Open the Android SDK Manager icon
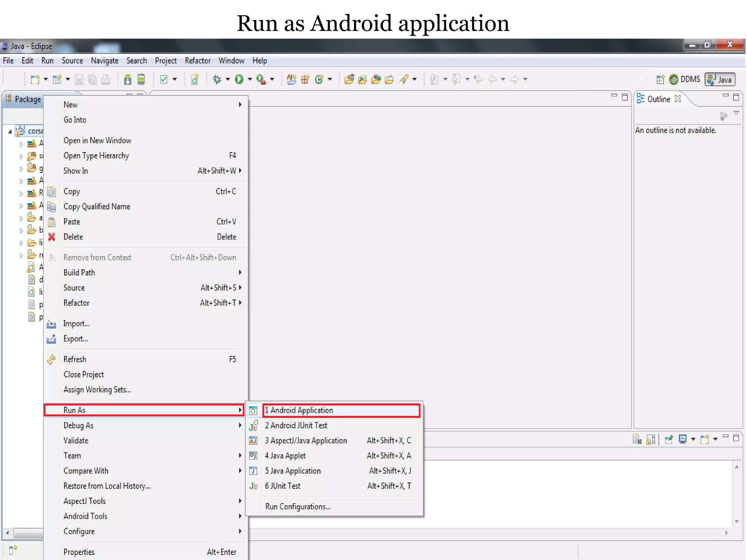Screen dimensions: 747x560 pyautogui.click(x=127, y=79)
